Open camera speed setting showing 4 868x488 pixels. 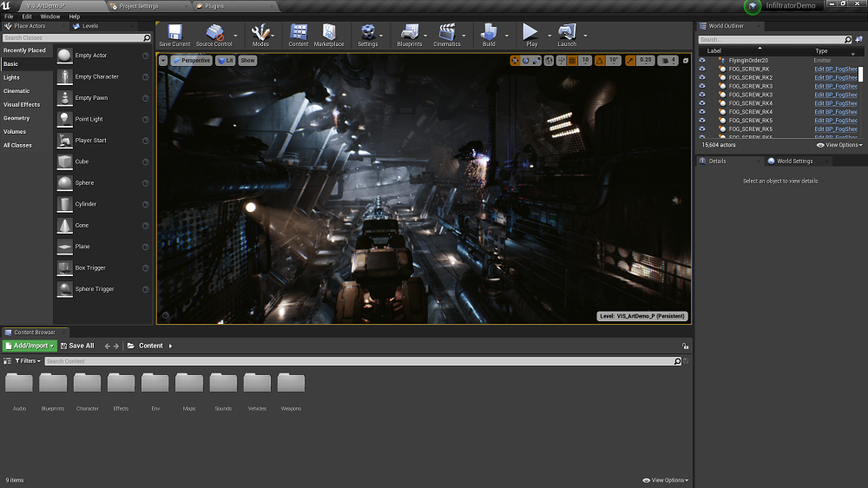pos(667,61)
